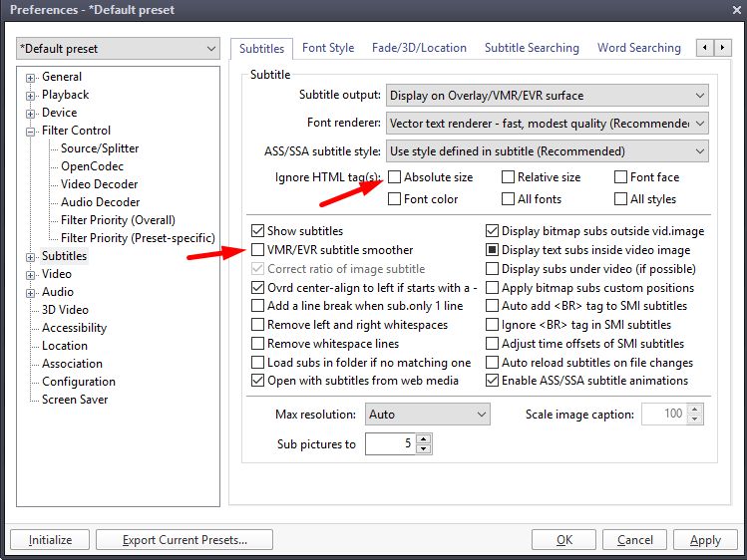This screenshot has height=560, width=747.
Task: Check Remove whitespace lines
Action: (257, 344)
